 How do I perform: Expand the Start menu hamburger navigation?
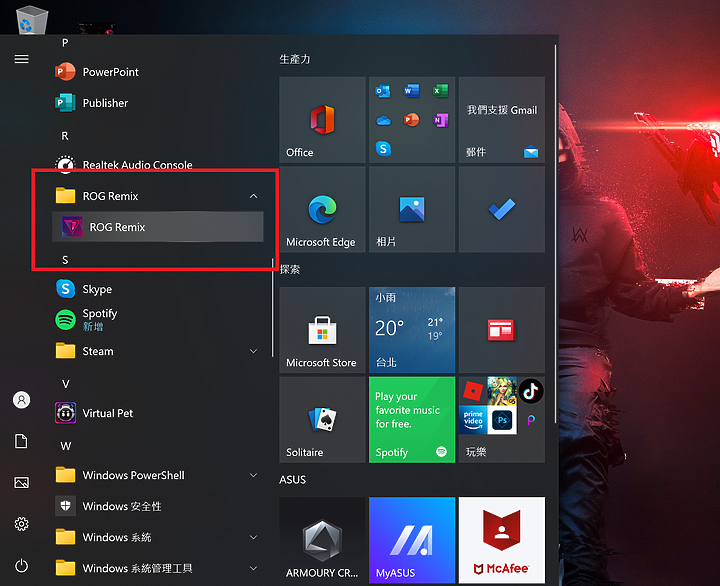click(x=22, y=59)
